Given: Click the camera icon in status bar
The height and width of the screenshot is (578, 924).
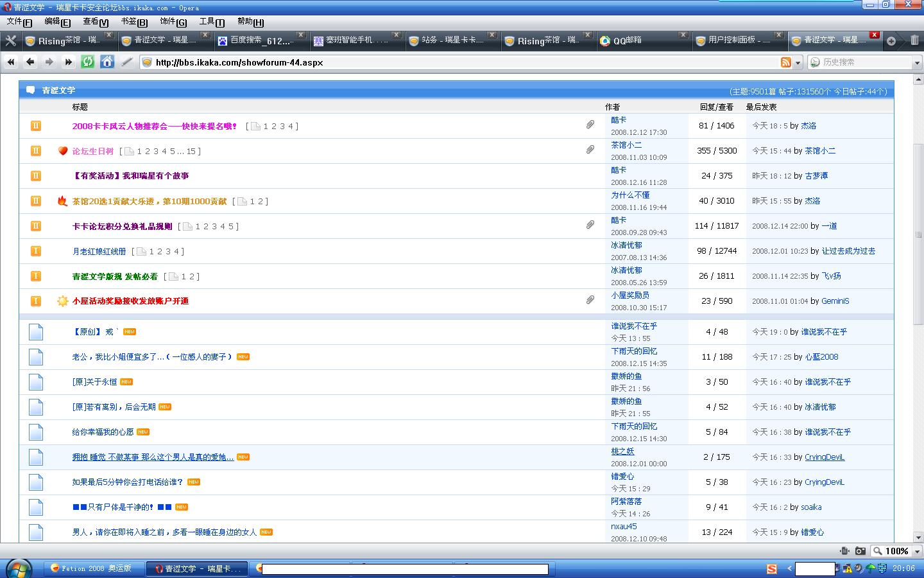Looking at the screenshot, I should 860,551.
